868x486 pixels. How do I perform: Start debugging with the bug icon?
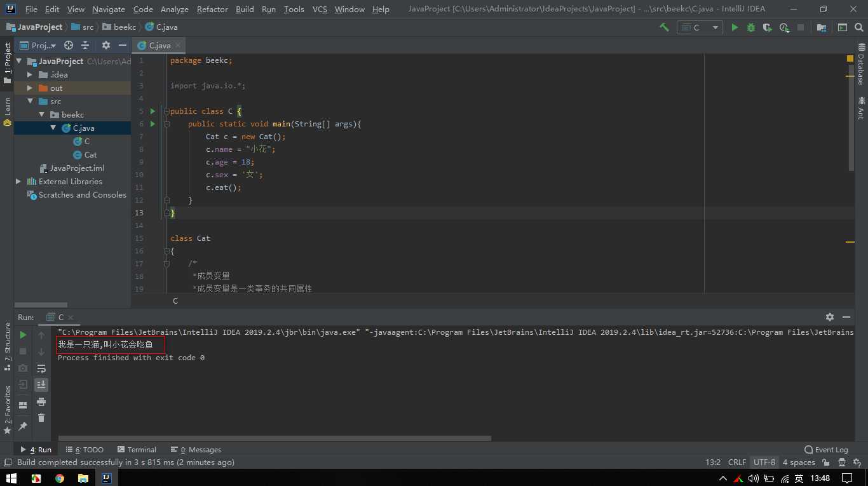pos(751,27)
